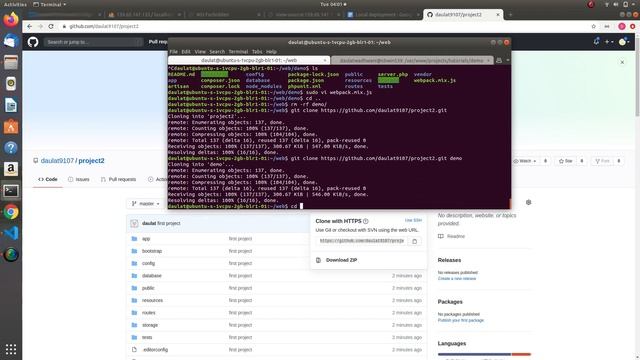Click the Readme link in the sidebar
This screenshot has height=360, width=640.
point(456,236)
